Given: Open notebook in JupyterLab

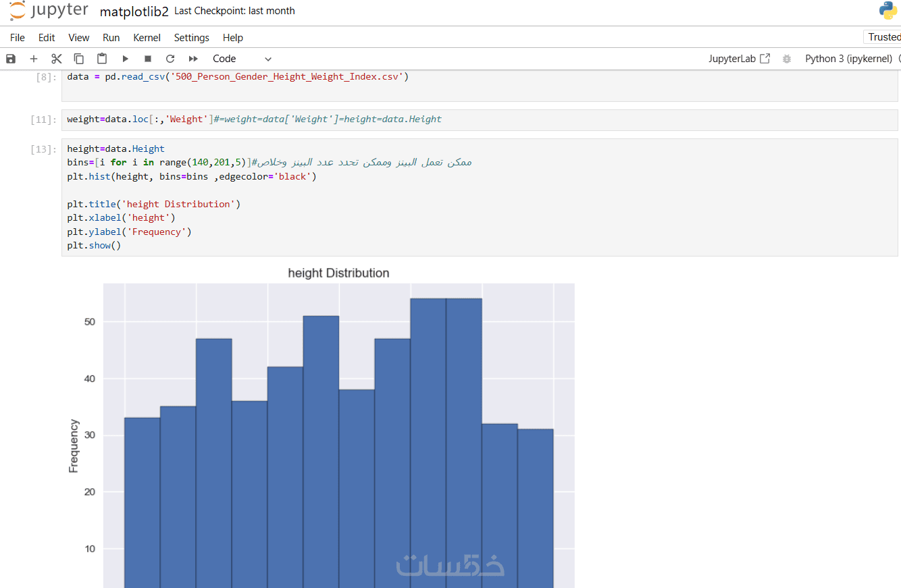Looking at the screenshot, I should point(739,59).
